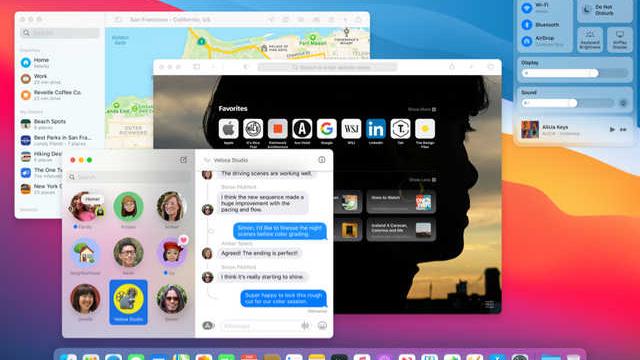Image resolution: width=640 pixels, height=360 pixels.
Task: Open the yellow dot favorite icon
Action: pyautogui.click(x=425, y=129)
